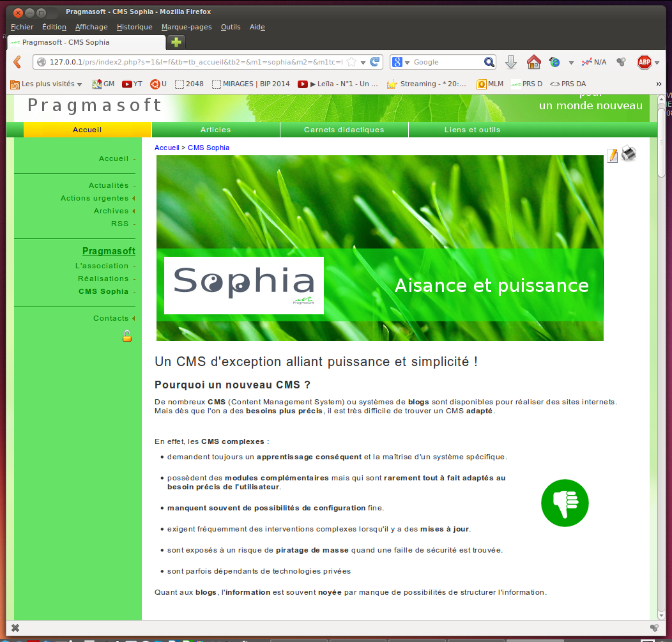The image size is (672, 642).
Task: Expand Archives sidebar submenu
Action: click(134, 211)
